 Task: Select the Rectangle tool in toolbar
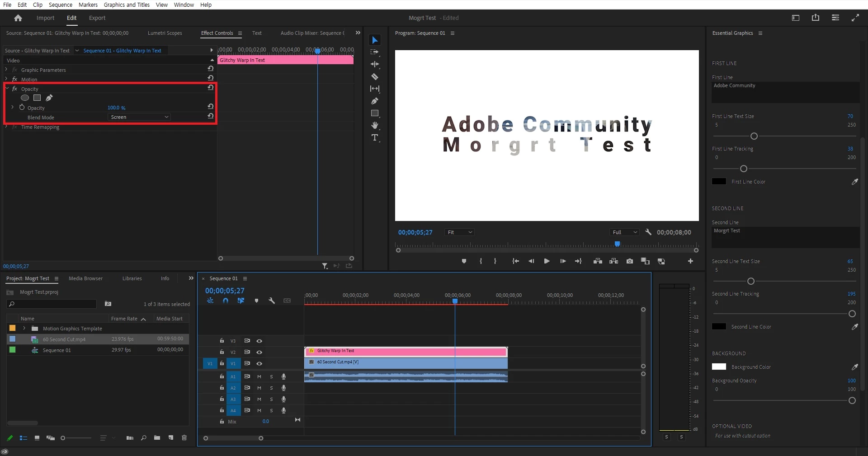click(x=375, y=113)
